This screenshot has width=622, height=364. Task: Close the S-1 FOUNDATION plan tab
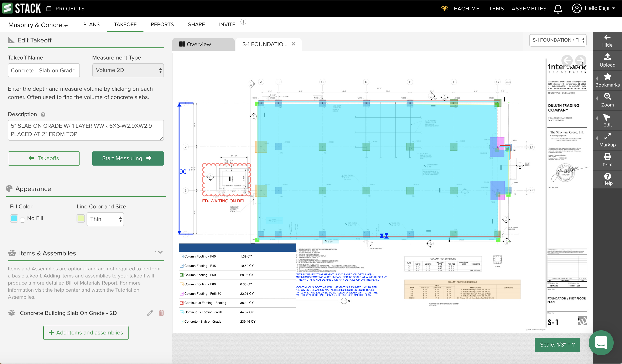(294, 43)
